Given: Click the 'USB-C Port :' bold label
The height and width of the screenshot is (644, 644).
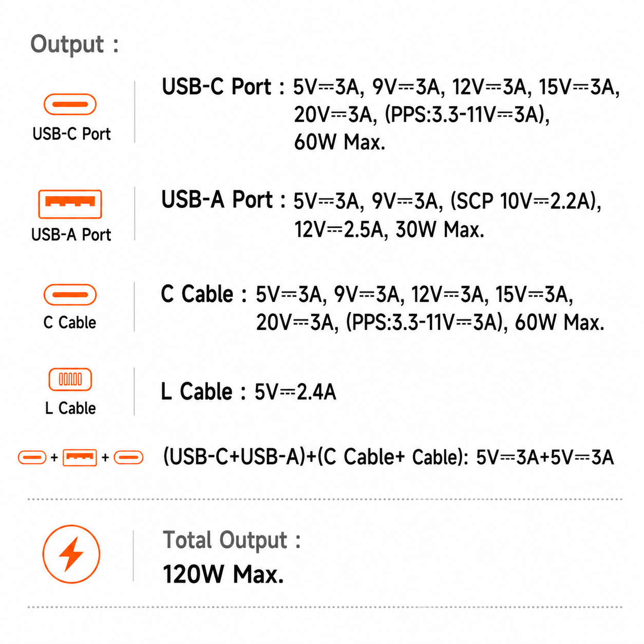Looking at the screenshot, I should [x=223, y=87].
